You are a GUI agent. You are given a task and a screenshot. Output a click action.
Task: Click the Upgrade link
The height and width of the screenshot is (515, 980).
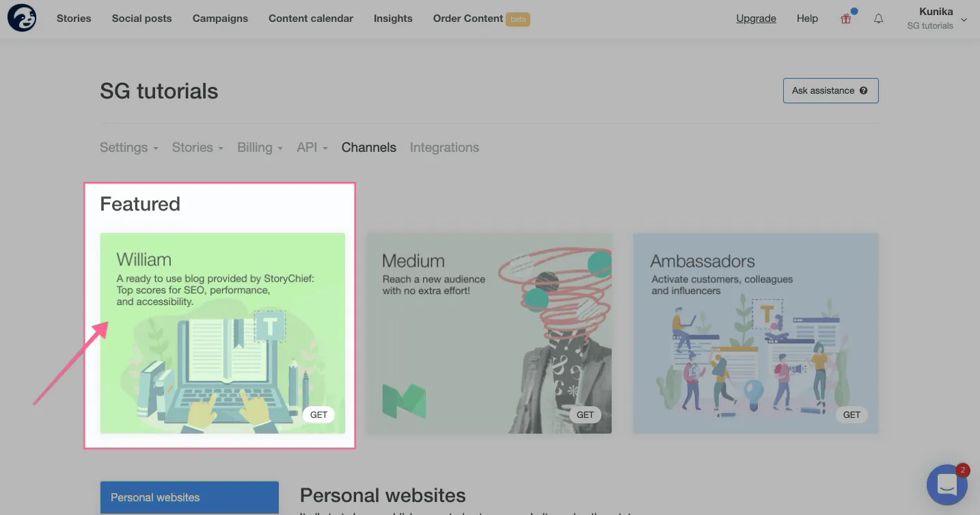756,18
